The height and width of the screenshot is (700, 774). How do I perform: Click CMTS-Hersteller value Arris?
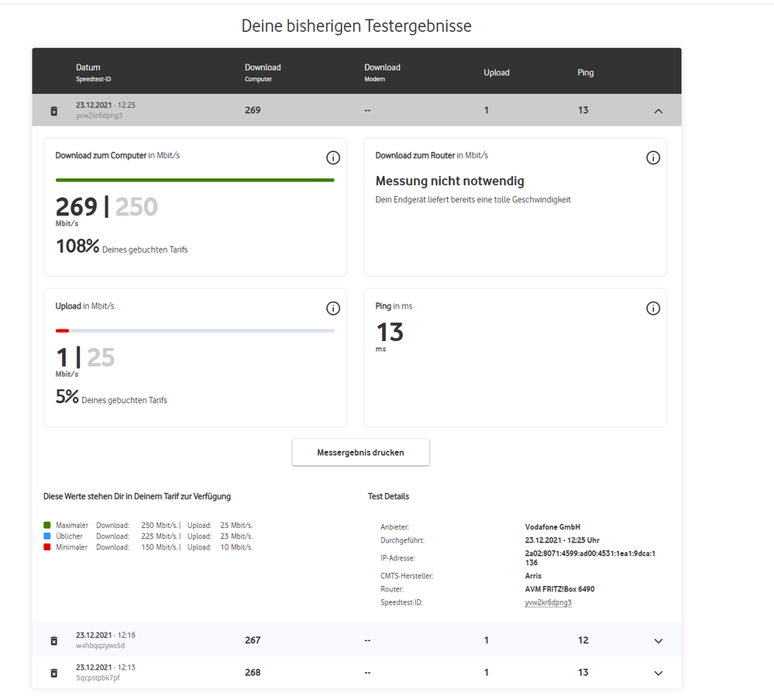click(x=533, y=575)
